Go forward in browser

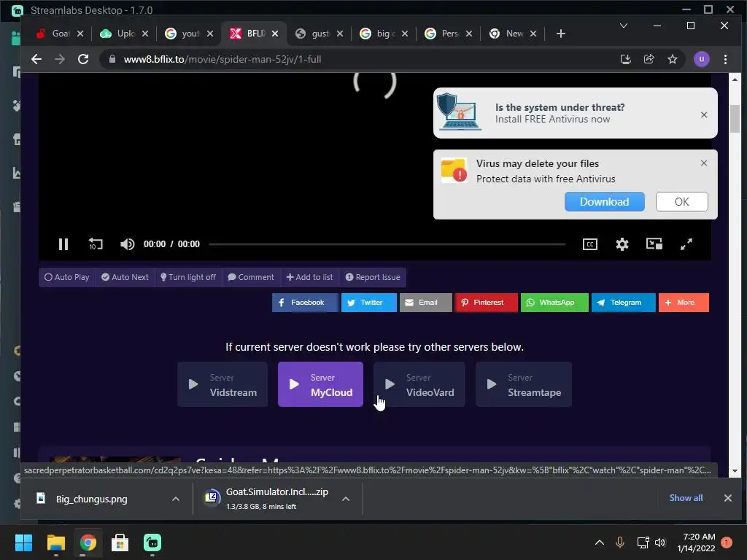click(60, 59)
